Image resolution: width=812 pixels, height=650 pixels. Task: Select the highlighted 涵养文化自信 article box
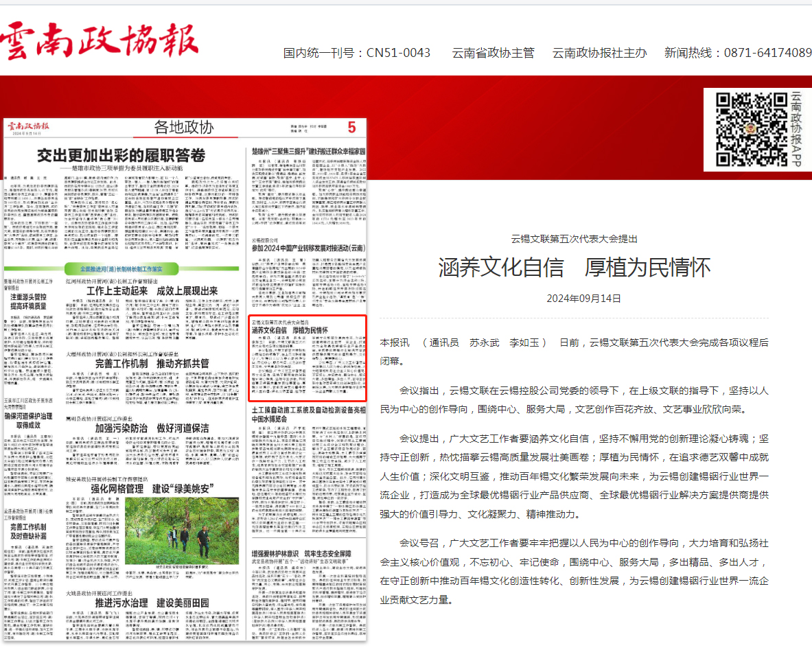coord(307,357)
